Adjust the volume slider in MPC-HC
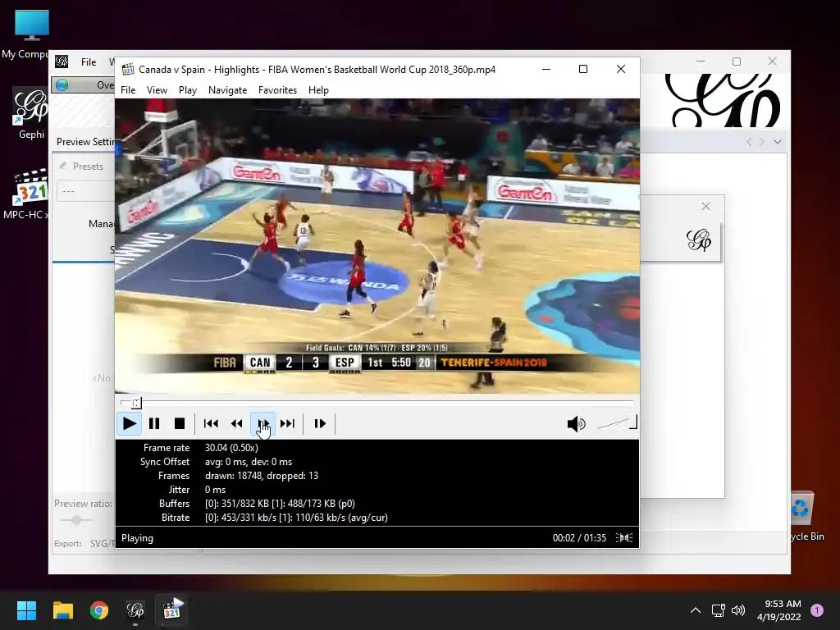Image resolution: width=840 pixels, height=630 pixels. pos(617,422)
